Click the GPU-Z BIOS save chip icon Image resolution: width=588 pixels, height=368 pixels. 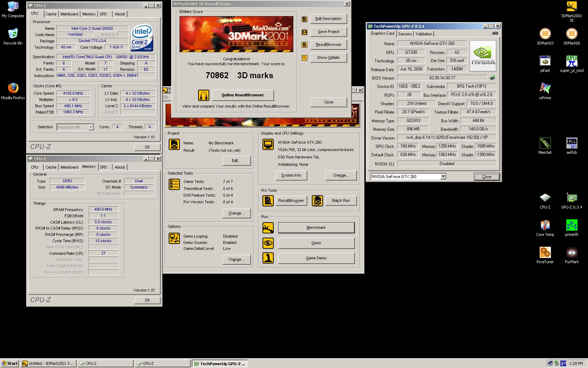[492, 78]
